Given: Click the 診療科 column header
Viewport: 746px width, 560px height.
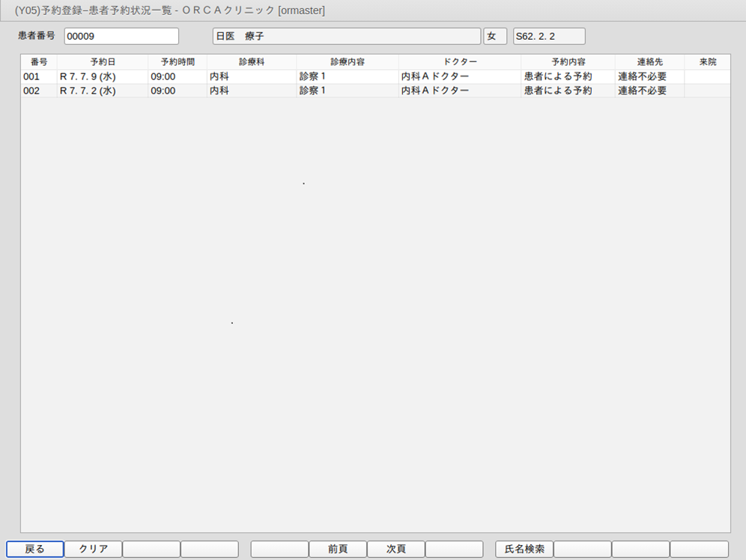Looking at the screenshot, I should pyautogui.click(x=252, y=61).
